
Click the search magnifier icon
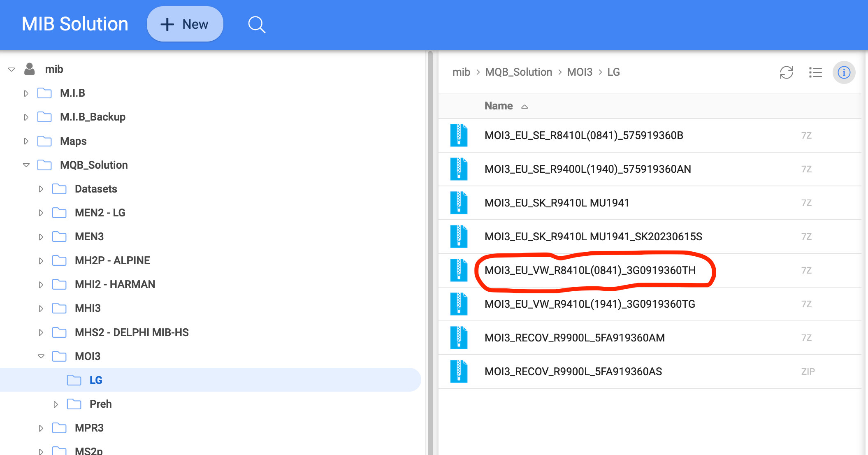257,25
